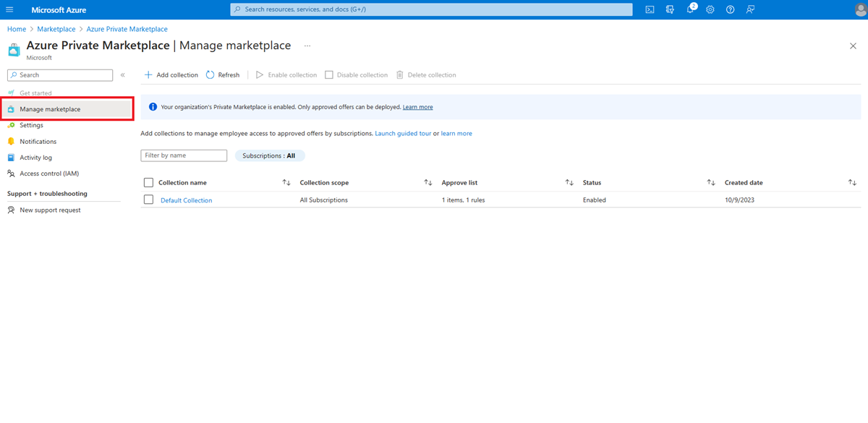Open the portal settings gear icon

point(710,9)
